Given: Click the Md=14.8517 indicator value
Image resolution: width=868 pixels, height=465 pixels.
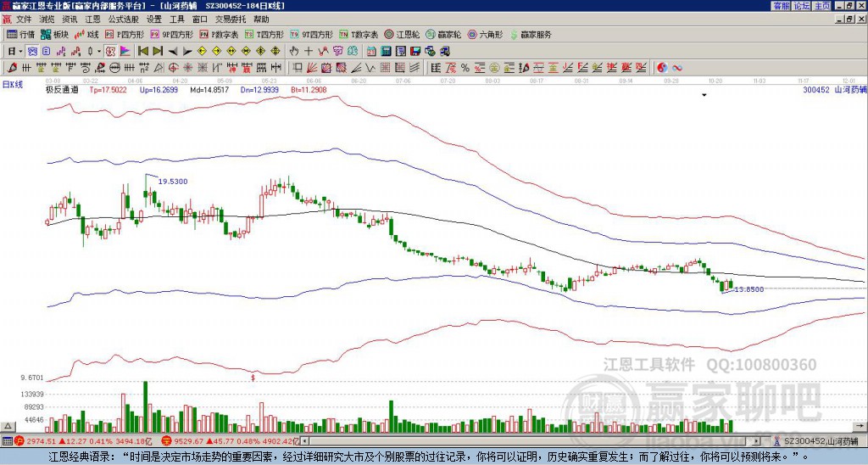Looking at the screenshot, I should 209,89.
